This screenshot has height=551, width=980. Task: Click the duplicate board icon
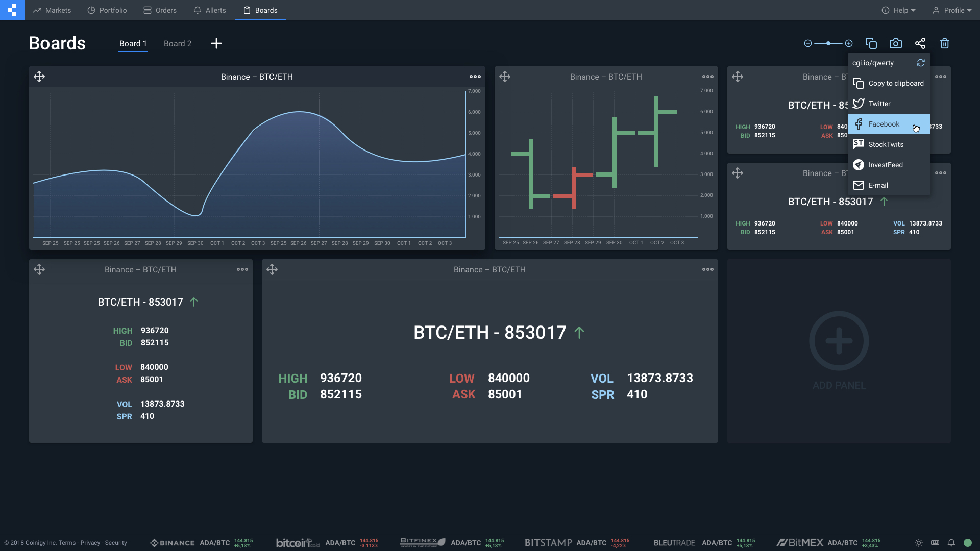pyautogui.click(x=871, y=43)
